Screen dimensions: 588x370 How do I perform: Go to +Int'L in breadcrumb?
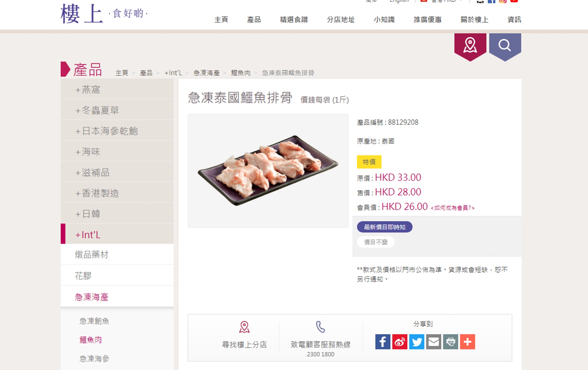(173, 73)
